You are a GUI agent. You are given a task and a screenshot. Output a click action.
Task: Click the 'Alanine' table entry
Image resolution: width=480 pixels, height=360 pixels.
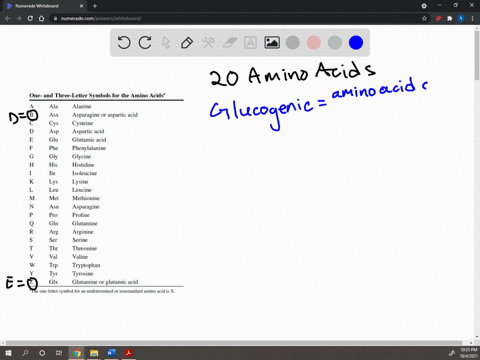tap(82, 106)
